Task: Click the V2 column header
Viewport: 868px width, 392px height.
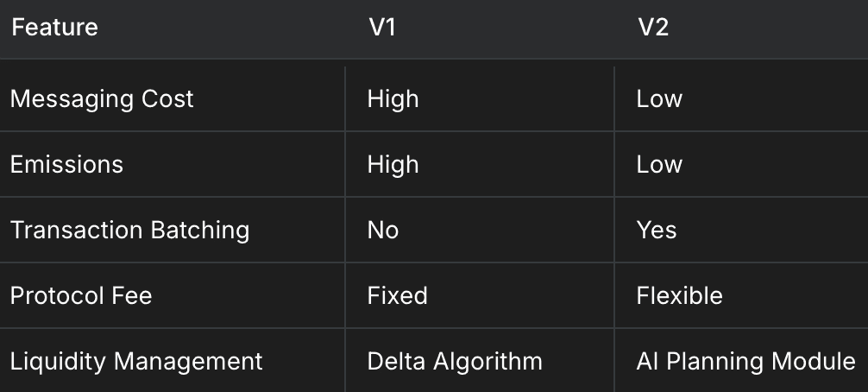Action: (x=653, y=27)
